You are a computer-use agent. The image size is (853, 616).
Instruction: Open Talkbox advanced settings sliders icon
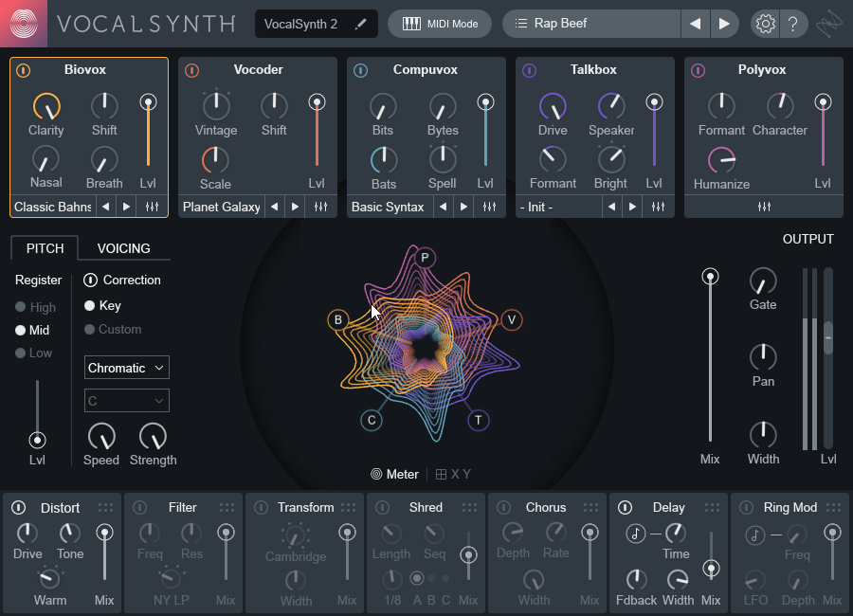click(659, 207)
